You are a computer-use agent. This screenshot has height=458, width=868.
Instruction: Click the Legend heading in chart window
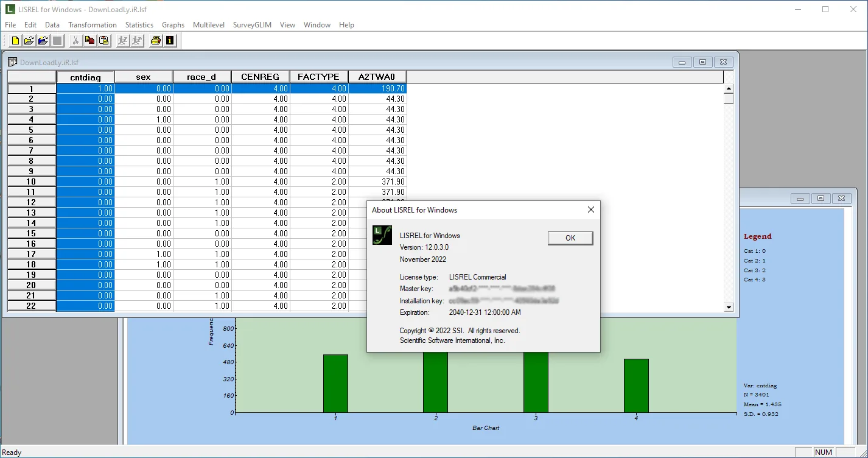pyautogui.click(x=757, y=236)
